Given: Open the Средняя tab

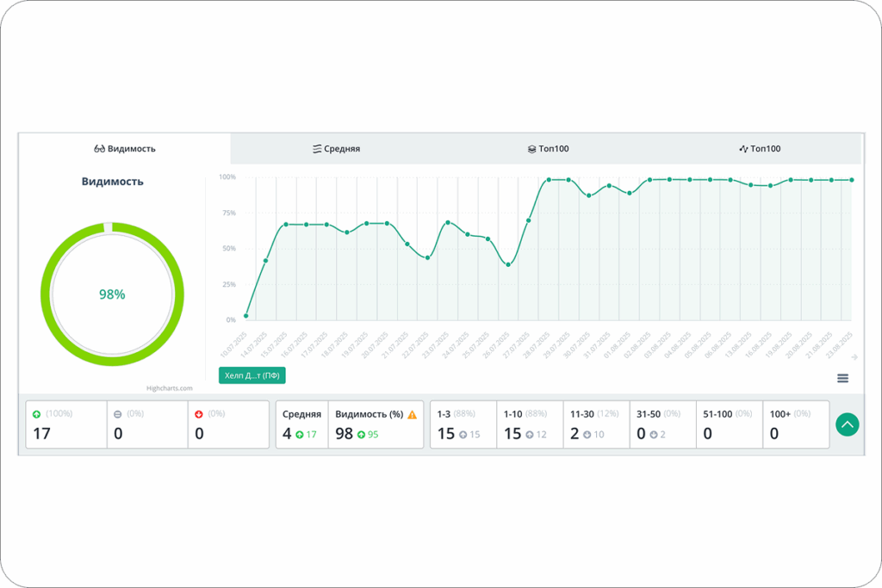Looking at the screenshot, I should point(336,149).
